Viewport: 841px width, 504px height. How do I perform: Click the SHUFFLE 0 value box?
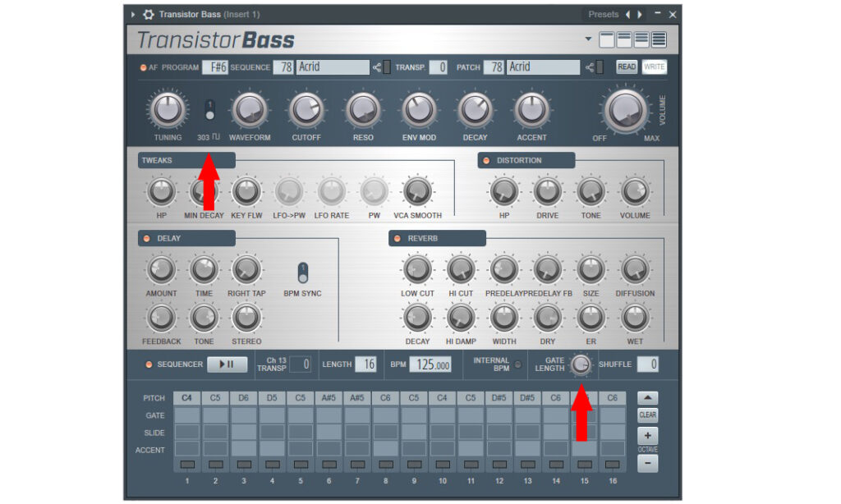coord(648,364)
